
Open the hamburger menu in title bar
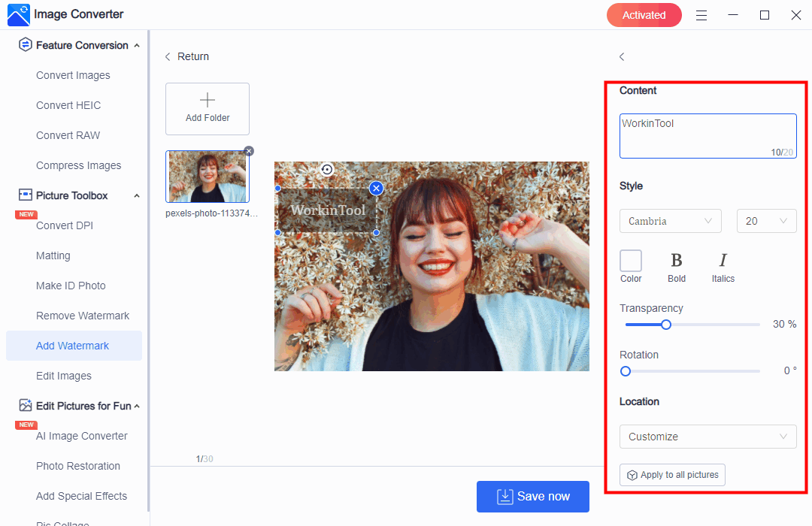(701, 15)
